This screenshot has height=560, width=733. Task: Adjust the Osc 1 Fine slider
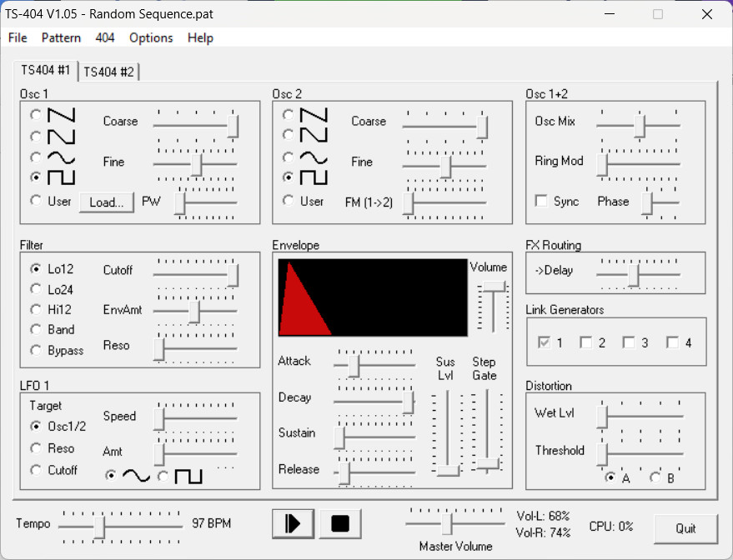click(x=196, y=164)
